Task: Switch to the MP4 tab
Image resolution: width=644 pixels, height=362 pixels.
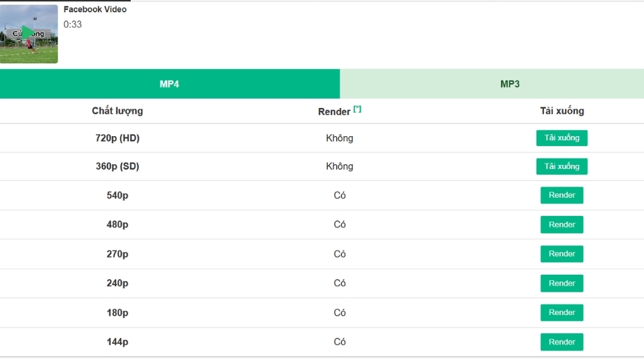Action: [x=169, y=84]
